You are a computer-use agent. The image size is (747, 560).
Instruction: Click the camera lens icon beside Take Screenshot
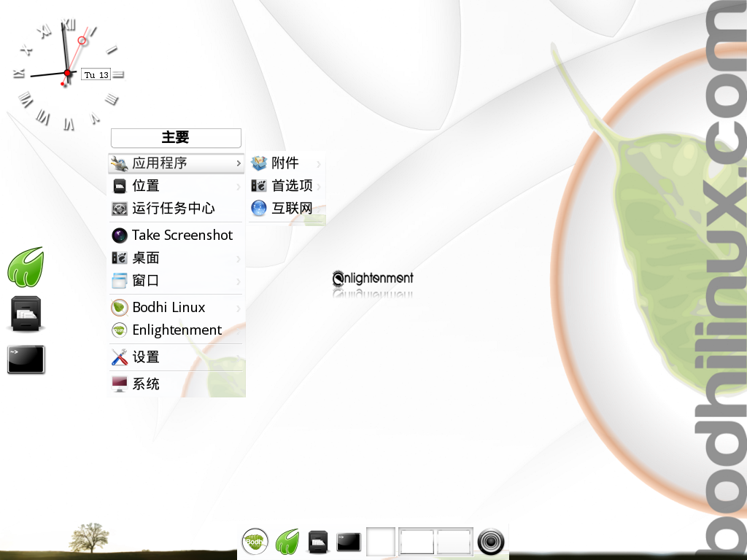click(x=119, y=236)
